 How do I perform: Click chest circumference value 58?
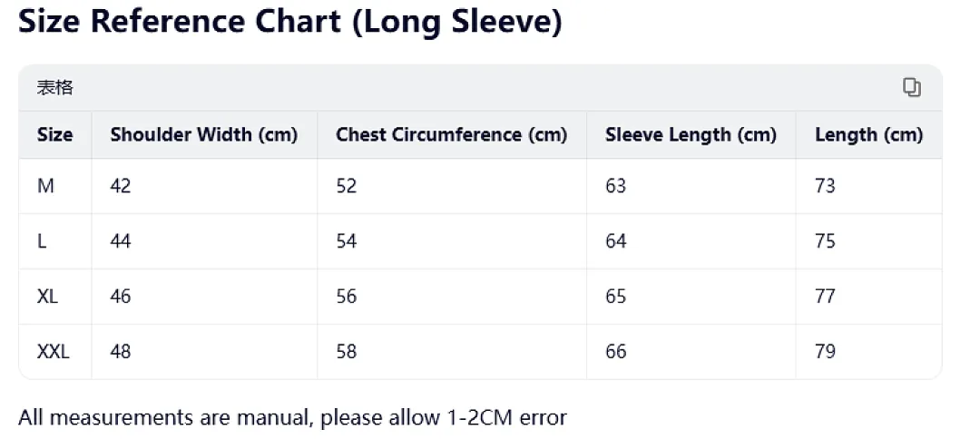click(x=347, y=352)
